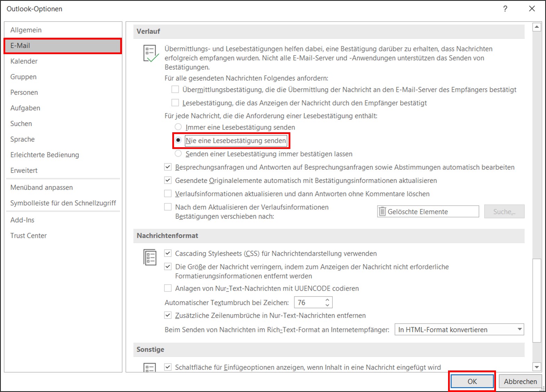The image size is (546, 392).
Task: Open the Personen category
Action: coord(63,92)
